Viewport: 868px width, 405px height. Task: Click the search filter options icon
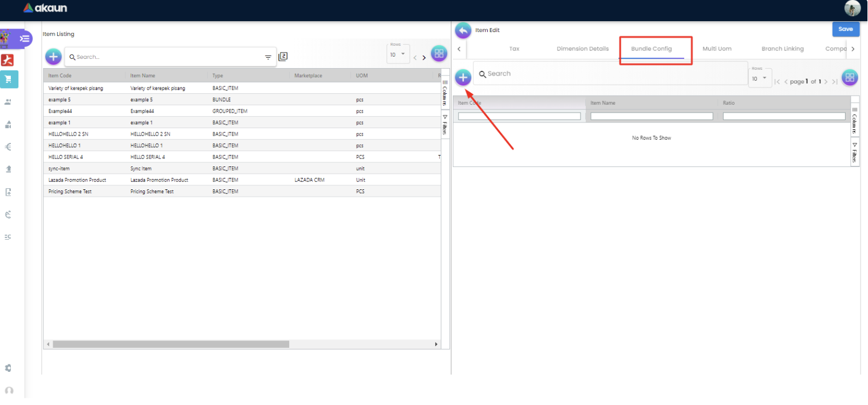(x=268, y=57)
